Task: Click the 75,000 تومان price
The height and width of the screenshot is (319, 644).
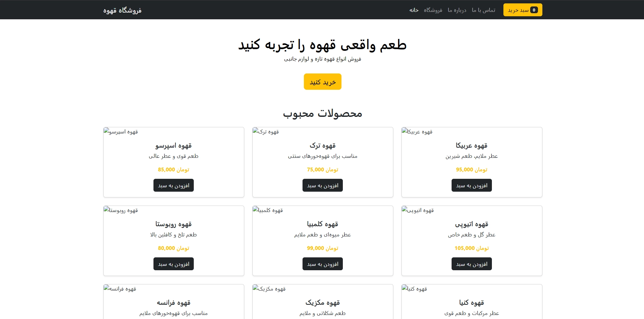Action: [x=323, y=169]
